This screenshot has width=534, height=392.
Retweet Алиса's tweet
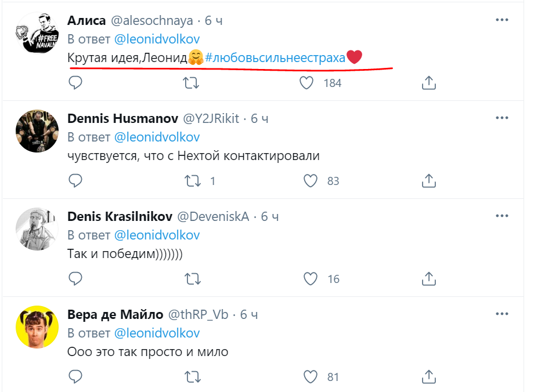pos(192,83)
